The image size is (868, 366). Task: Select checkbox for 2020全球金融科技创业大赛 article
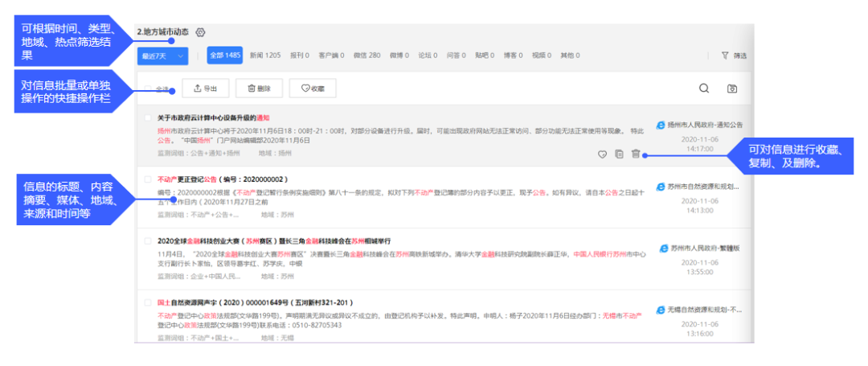147,241
